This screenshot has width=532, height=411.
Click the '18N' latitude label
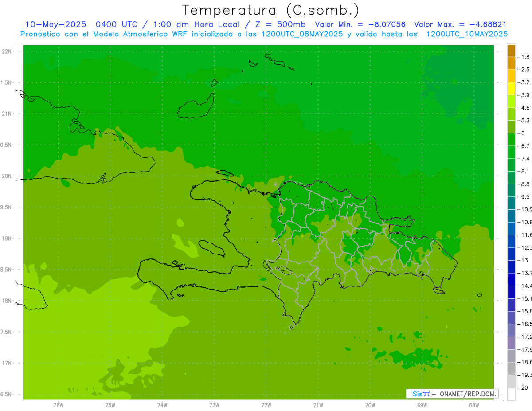click(x=7, y=301)
